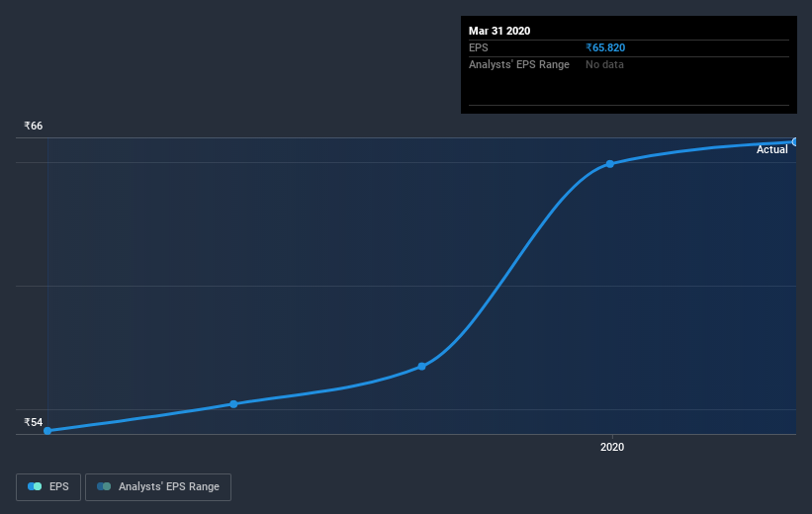Select the Mar 31 2020 endpoint data marker
This screenshot has height=514, width=812.
click(x=795, y=141)
